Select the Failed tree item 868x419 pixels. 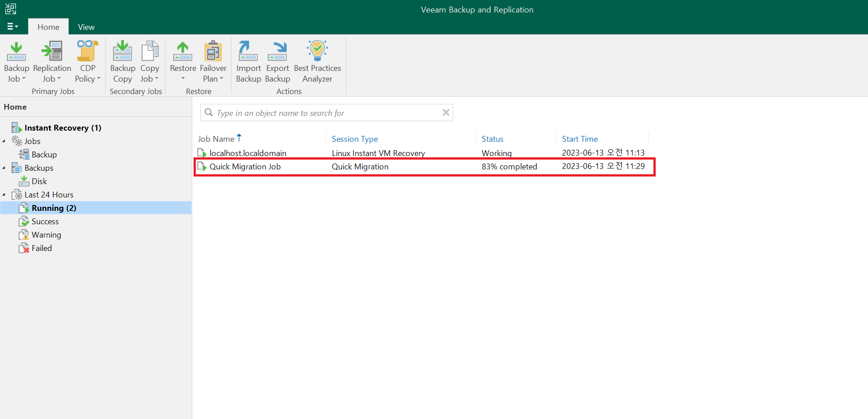click(41, 248)
